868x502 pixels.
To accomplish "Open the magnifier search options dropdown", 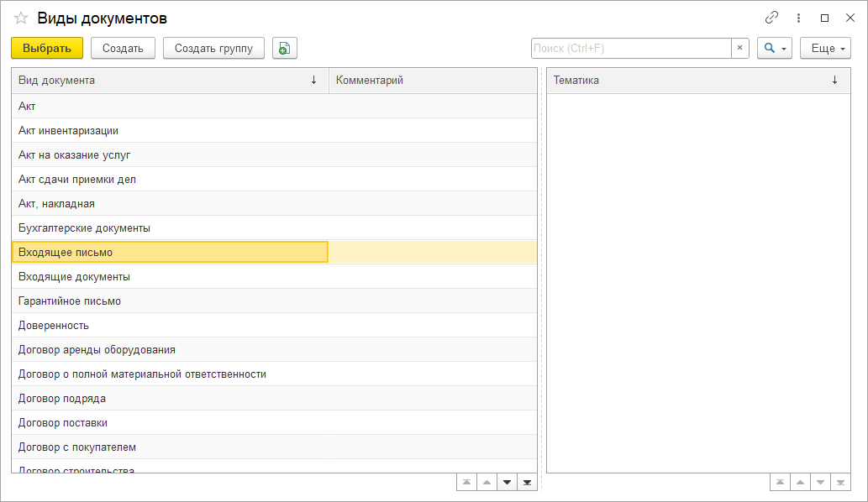I will click(x=774, y=49).
